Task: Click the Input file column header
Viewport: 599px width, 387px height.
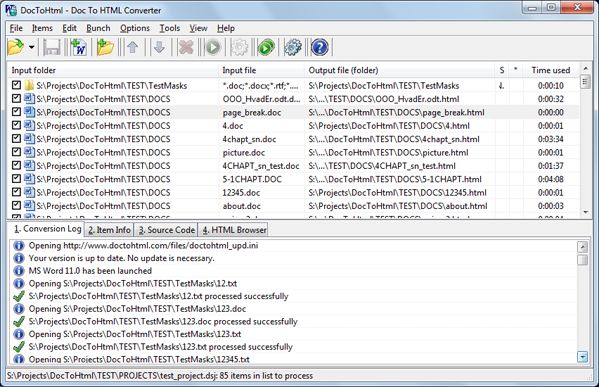Action: (x=239, y=70)
